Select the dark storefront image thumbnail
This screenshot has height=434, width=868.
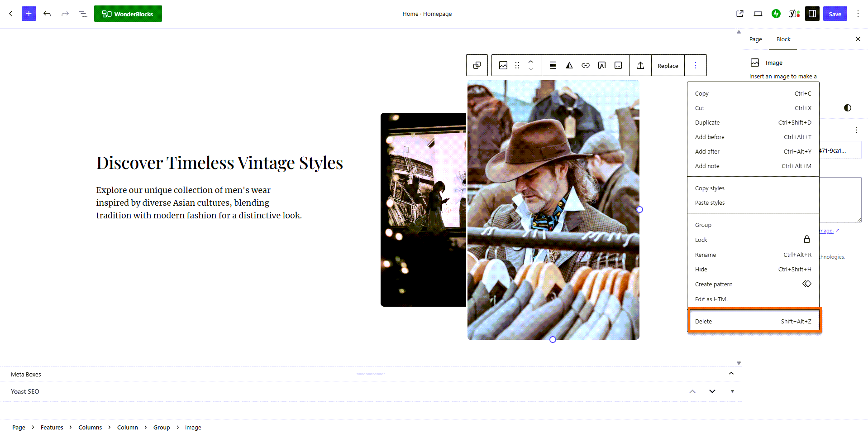click(423, 209)
